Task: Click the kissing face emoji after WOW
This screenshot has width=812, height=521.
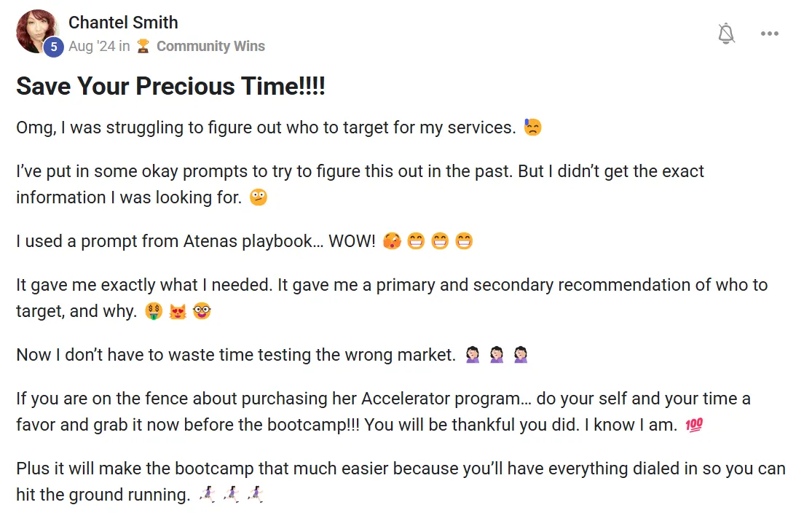Action: pyautogui.click(x=391, y=241)
